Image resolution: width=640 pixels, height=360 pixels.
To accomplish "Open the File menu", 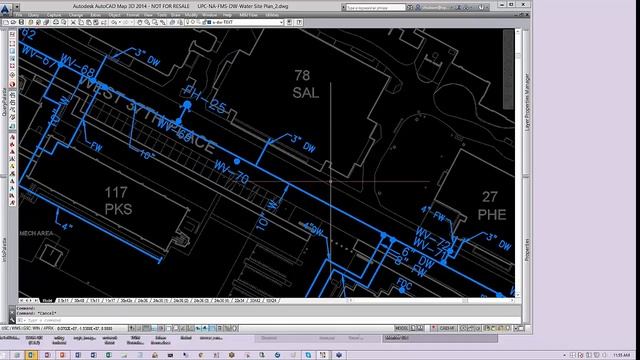I will 19,15.
